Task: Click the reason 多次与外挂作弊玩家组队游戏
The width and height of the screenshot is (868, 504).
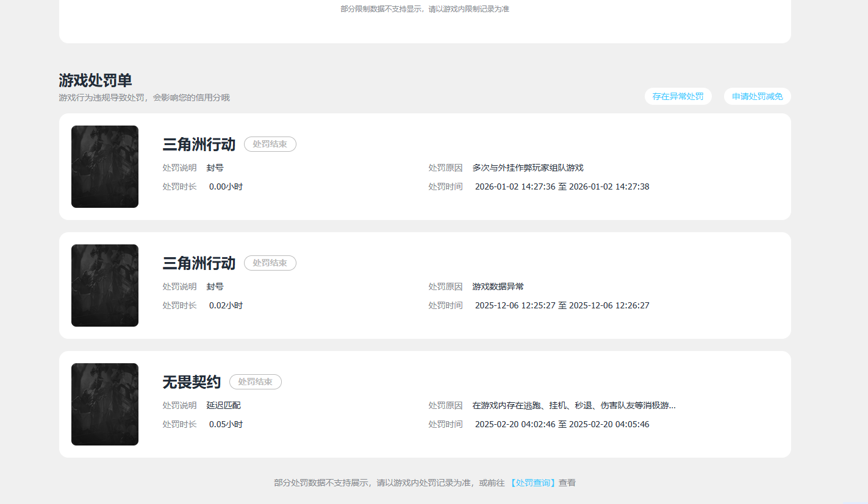Action: click(528, 168)
